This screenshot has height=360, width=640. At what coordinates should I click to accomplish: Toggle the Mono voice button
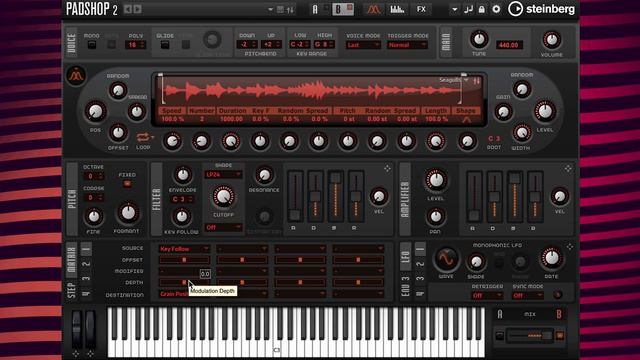tap(92, 44)
